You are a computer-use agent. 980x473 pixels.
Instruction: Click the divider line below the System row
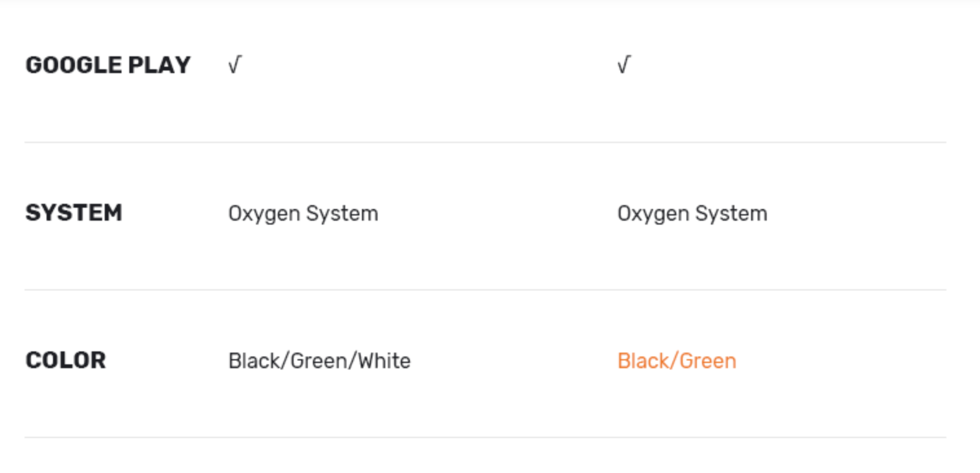coord(485,290)
